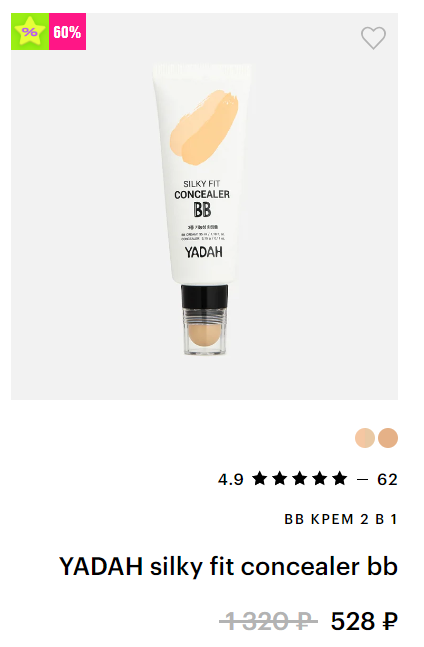Click the crossed-out old price 1 320 ₽

(x=268, y=621)
